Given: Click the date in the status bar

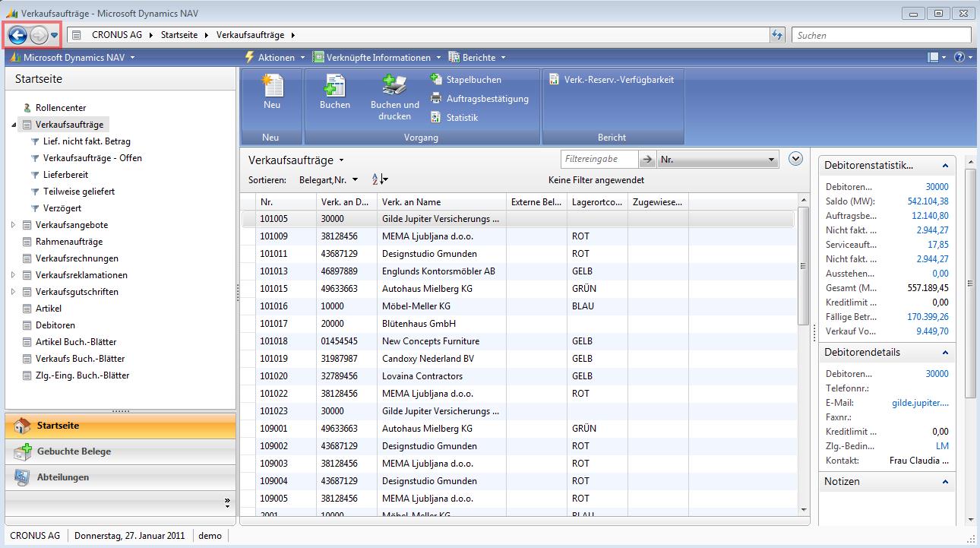Looking at the screenshot, I should (128, 536).
